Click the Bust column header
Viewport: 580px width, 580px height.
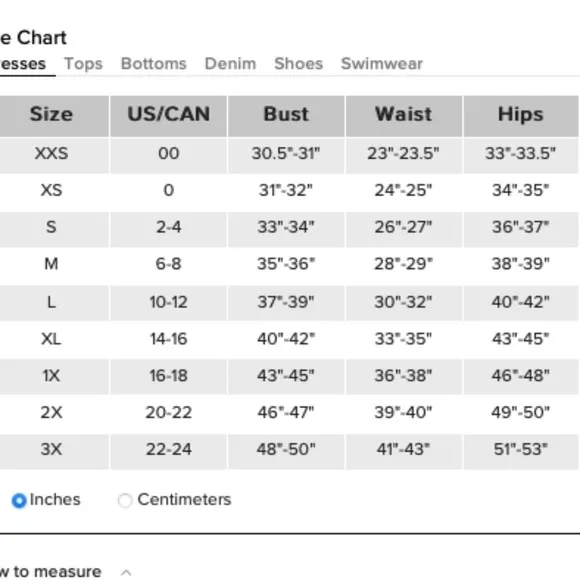coord(286,116)
